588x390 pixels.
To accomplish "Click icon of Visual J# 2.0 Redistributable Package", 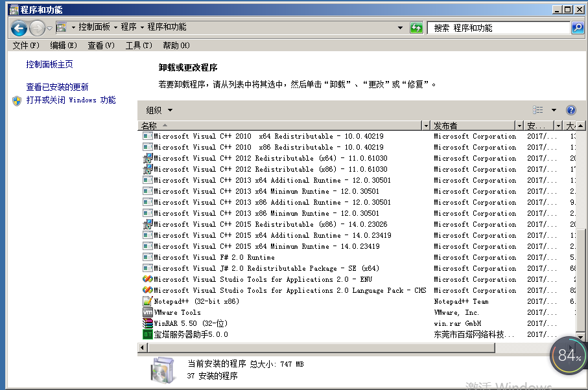I will click(x=148, y=268).
